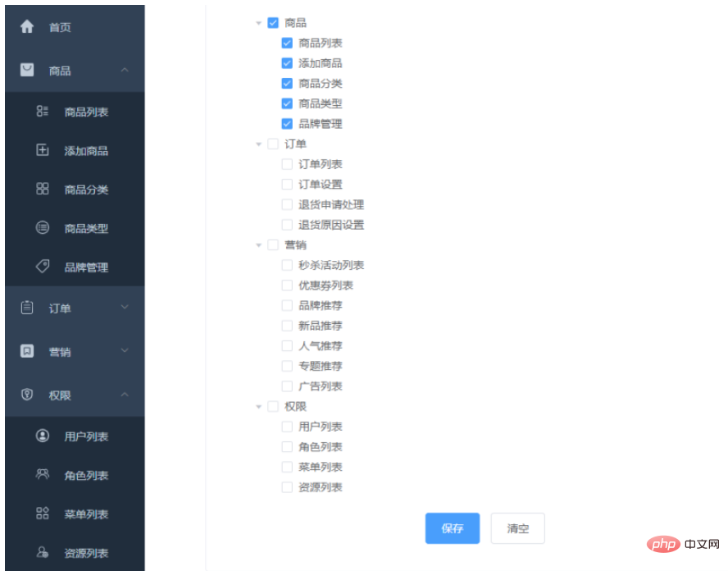Uncheck 品牌管理 checkbox in tree
The width and height of the screenshot is (728, 571).
(x=287, y=124)
